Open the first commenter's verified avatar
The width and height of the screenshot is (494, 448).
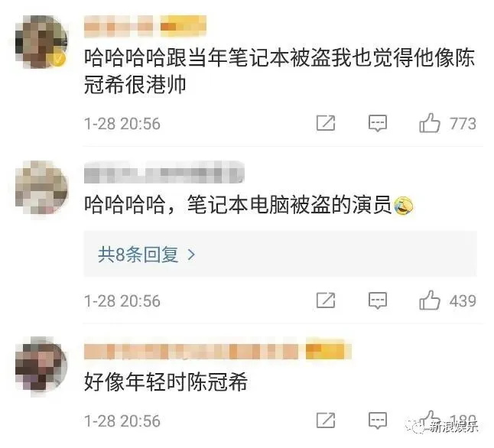point(41,42)
